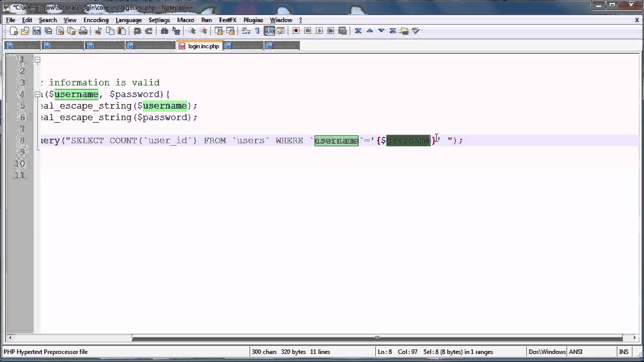This screenshot has height=362, width=644.
Task: Close the document with the menu bar X
Action: click(x=637, y=20)
